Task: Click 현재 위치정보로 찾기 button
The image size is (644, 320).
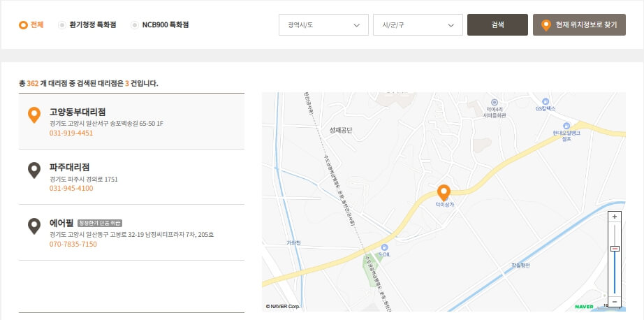Action: click(x=579, y=24)
